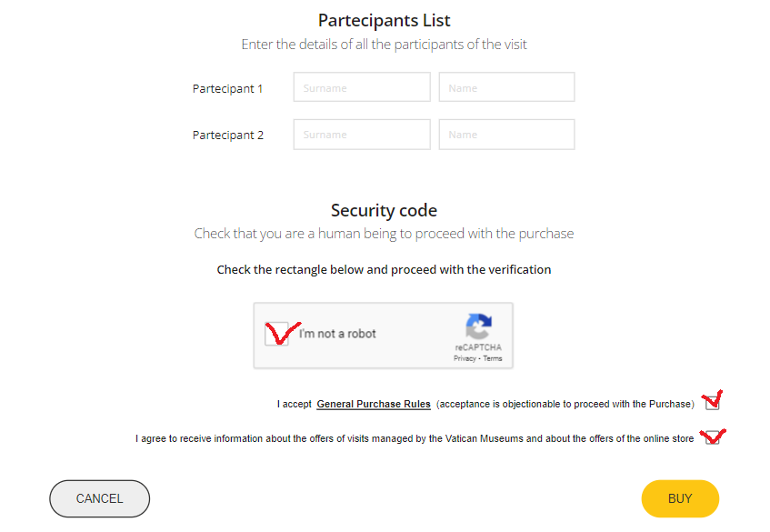Check the General Purchase Rules acceptance box

tap(712, 403)
